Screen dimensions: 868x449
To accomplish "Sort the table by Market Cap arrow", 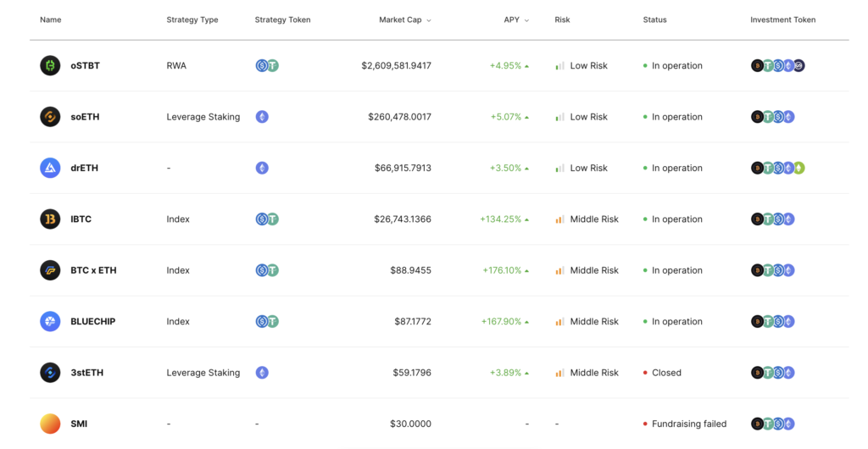I will (428, 20).
